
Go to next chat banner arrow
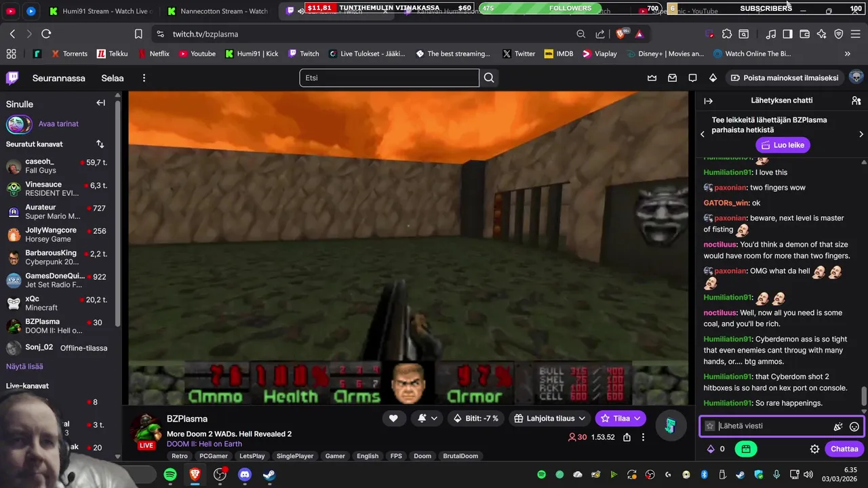(861, 134)
